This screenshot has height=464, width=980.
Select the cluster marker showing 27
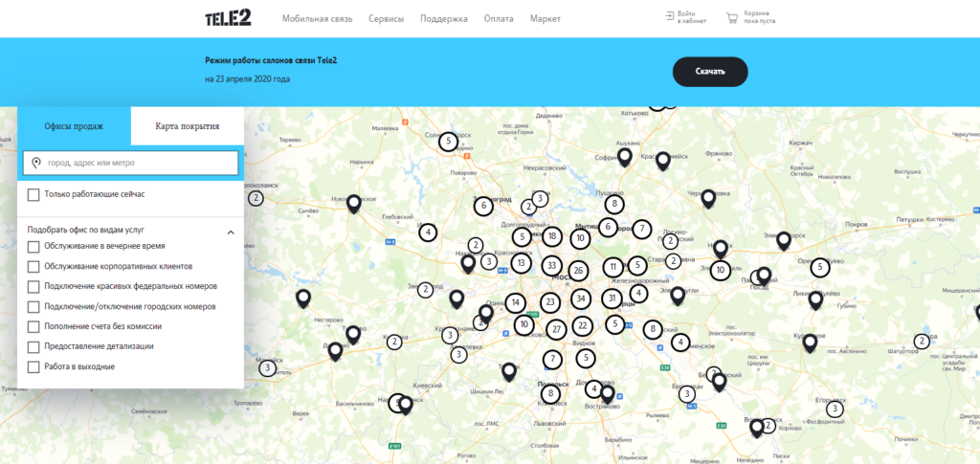tap(556, 329)
